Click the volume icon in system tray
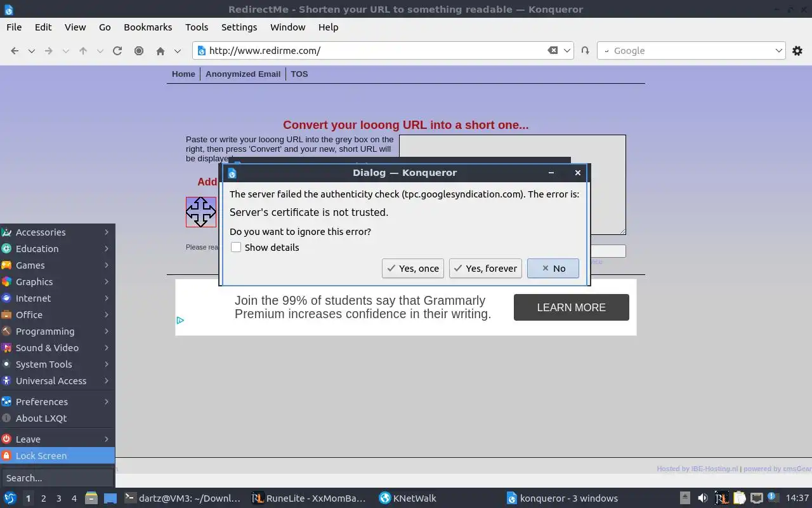The height and width of the screenshot is (508, 812). [x=702, y=498]
